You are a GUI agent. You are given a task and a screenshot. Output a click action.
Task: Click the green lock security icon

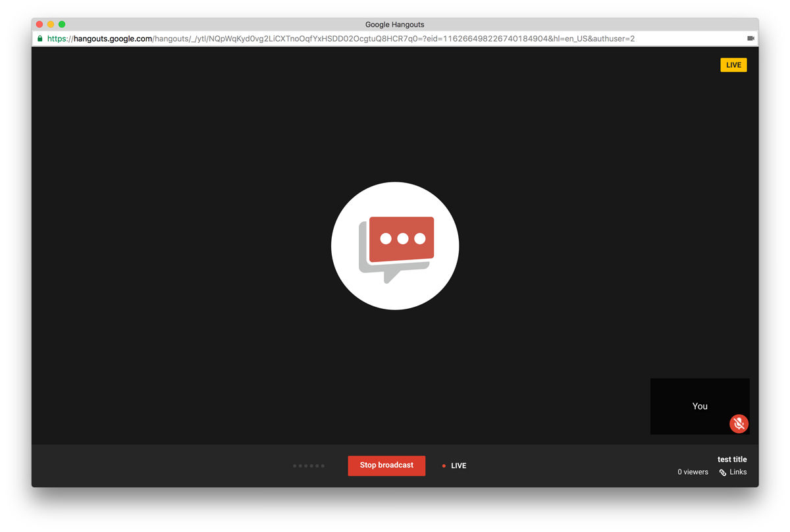(x=40, y=39)
